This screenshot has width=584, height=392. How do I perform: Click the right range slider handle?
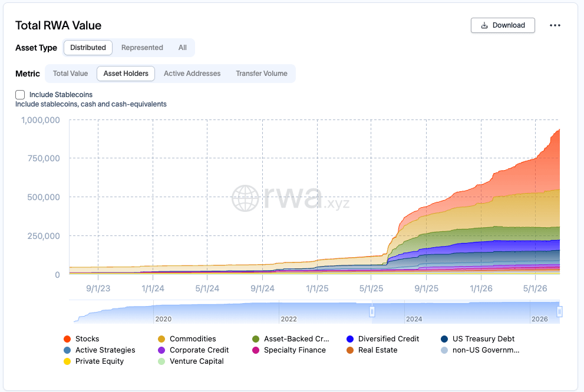(x=559, y=311)
